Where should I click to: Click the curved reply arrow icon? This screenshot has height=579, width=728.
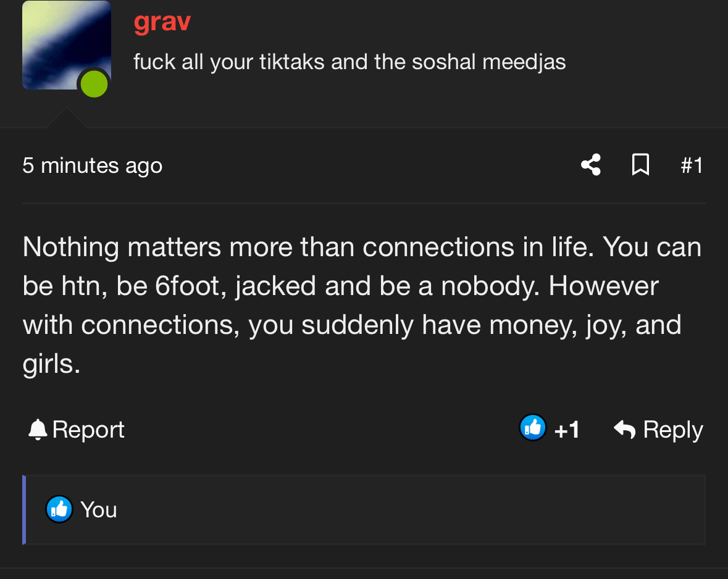click(x=624, y=428)
